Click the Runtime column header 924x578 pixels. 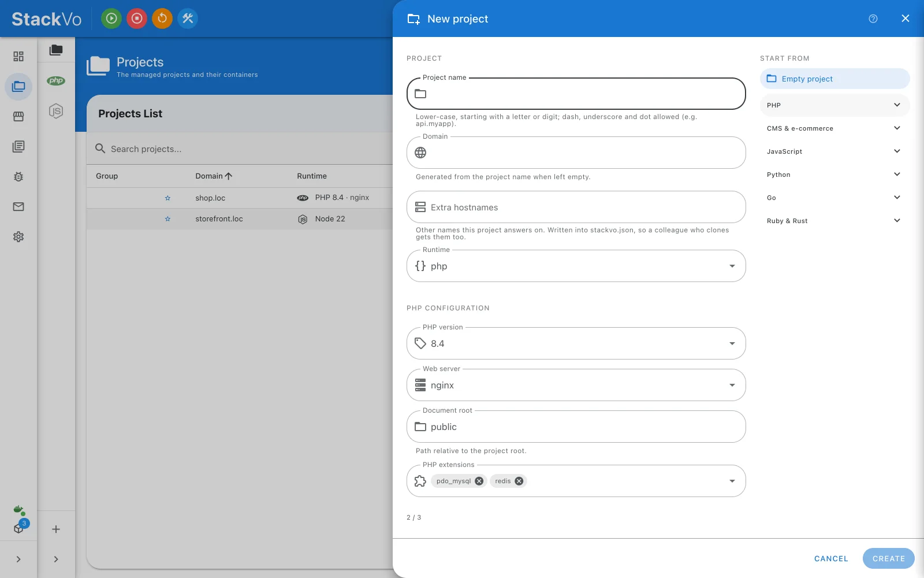point(312,176)
